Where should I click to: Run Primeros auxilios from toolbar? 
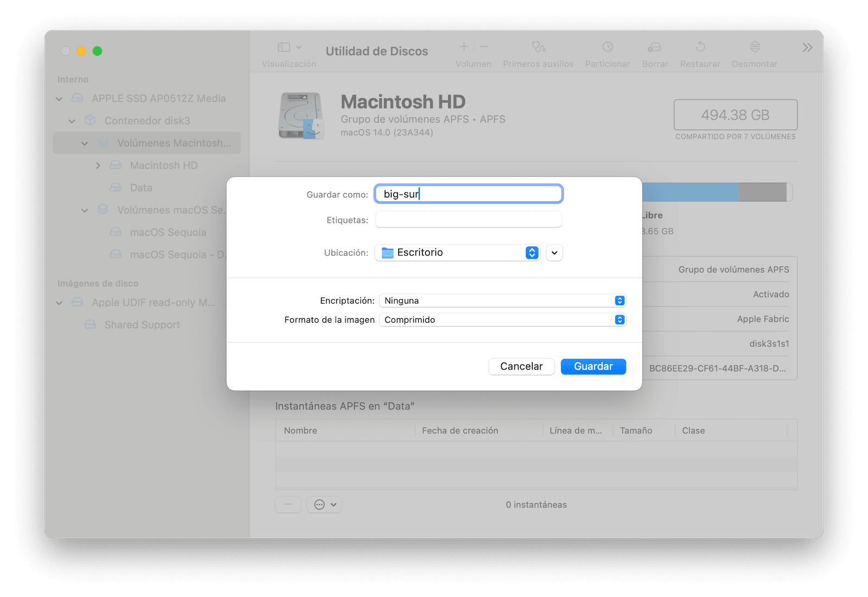(538, 47)
